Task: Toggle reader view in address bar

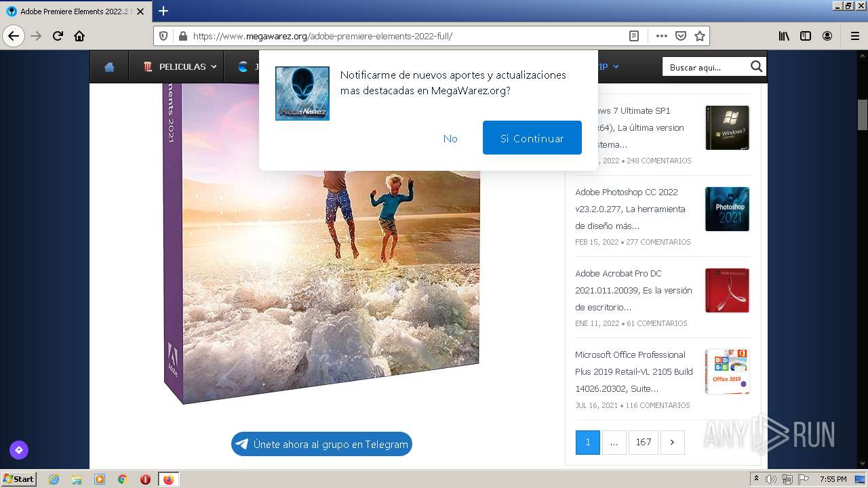Action: coord(634,36)
